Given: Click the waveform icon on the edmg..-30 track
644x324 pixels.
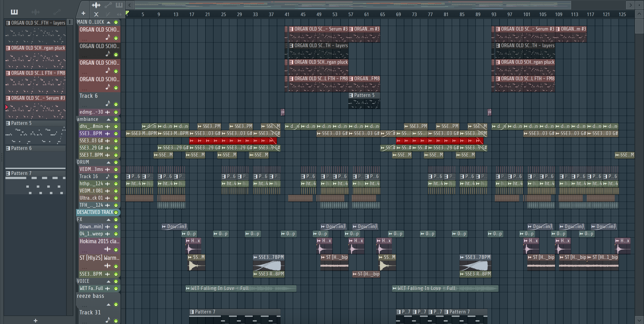Looking at the screenshot, I should (x=108, y=112).
